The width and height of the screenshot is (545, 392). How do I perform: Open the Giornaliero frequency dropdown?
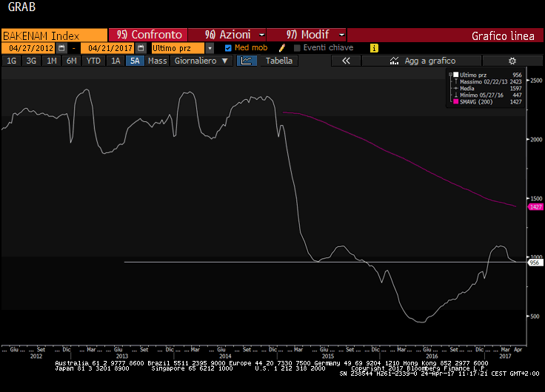[x=201, y=61]
